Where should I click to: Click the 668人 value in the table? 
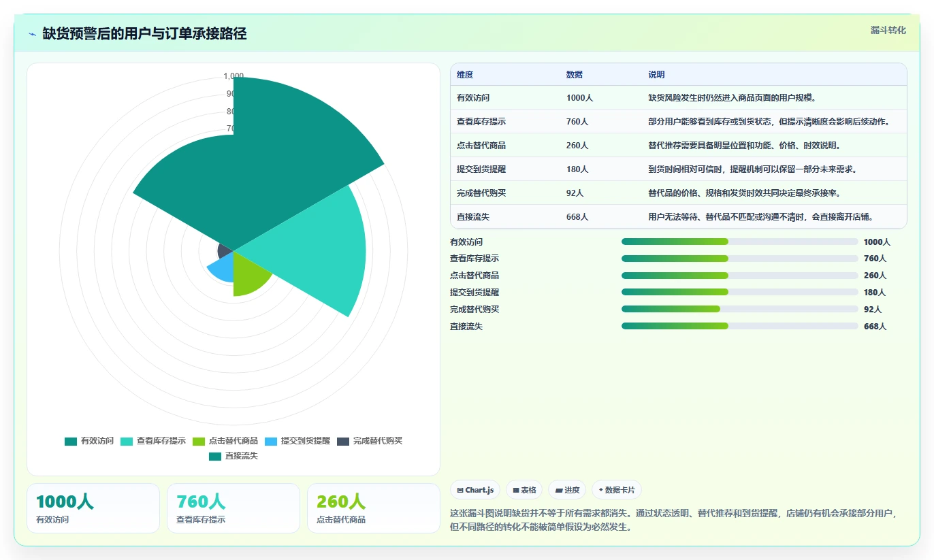click(577, 217)
